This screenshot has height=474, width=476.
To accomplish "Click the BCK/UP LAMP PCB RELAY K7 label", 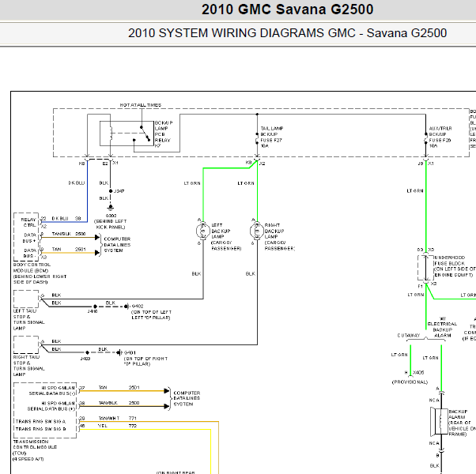I will pyautogui.click(x=164, y=134).
